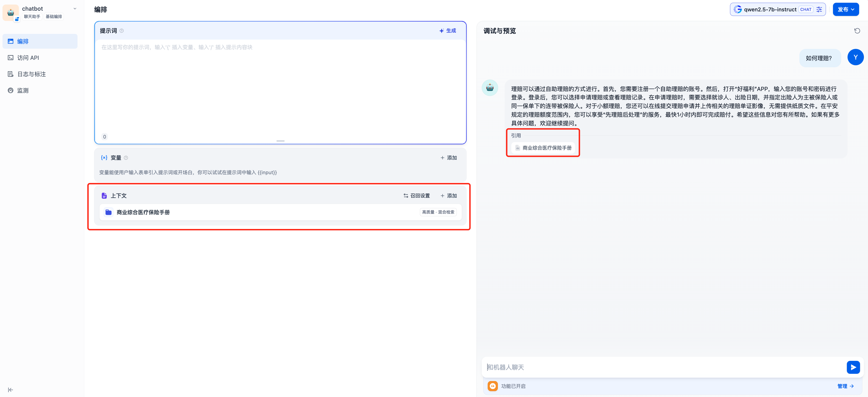Click the 生成 prompt generate button

coord(447,31)
